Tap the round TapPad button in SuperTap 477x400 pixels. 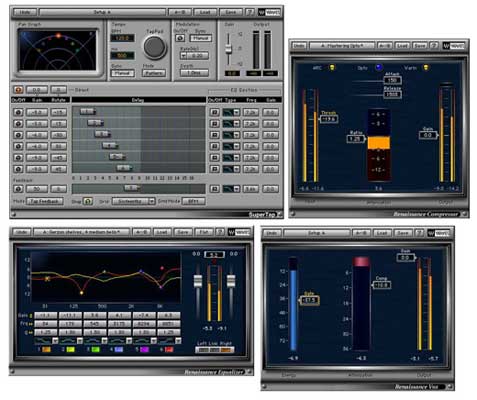point(154,47)
